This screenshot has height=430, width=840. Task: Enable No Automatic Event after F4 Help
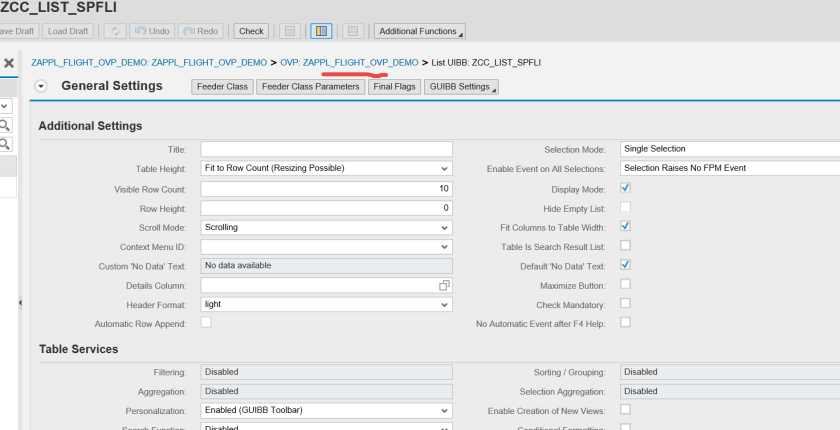pyautogui.click(x=625, y=322)
